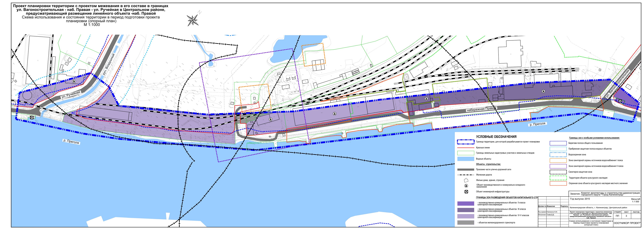The height and width of the screenshot is (230, 644).
Task: Click the blue Водные объекты legend swatch
Action: click(x=465, y=159)
